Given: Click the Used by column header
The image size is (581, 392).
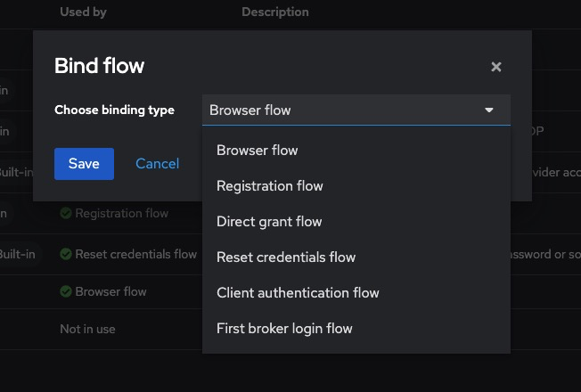Looking at the screenshot, I should (x=85, y=12).
